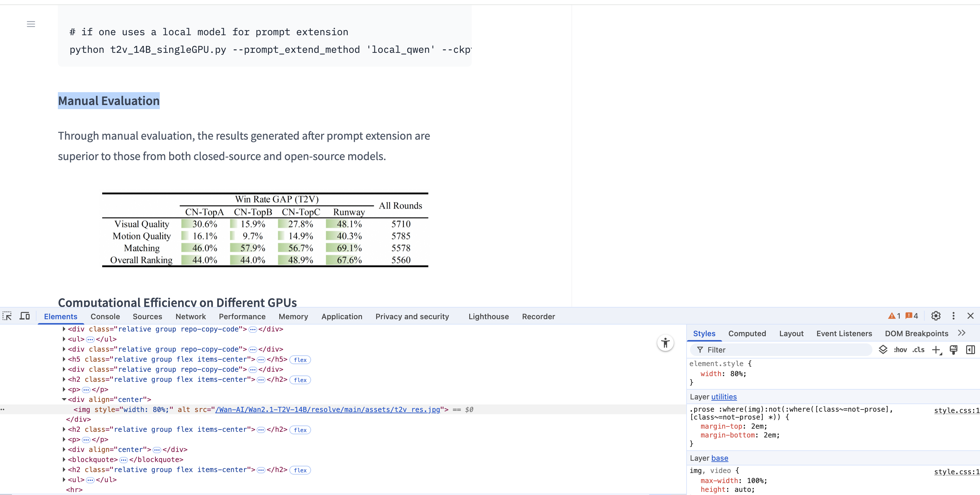Activate the inspect element picker icon

coord(7,316)
